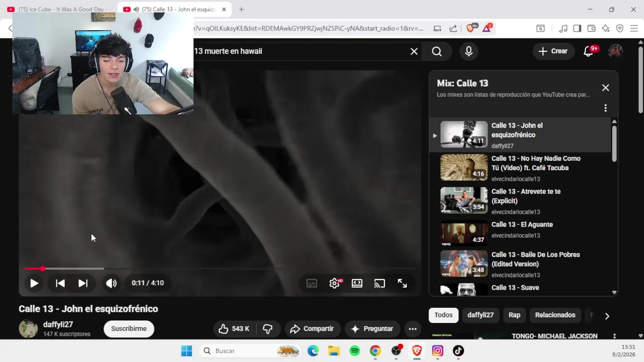Open options for TONGO- MICHAEL JACKSON video
The width and height of the screenshot is (644, 362).
coord(614,336)
